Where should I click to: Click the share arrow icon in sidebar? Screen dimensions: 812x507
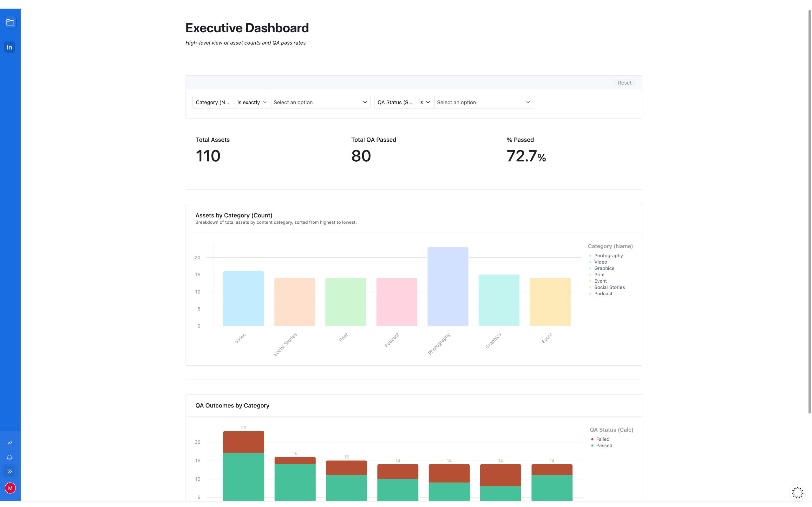coord(10,443)
